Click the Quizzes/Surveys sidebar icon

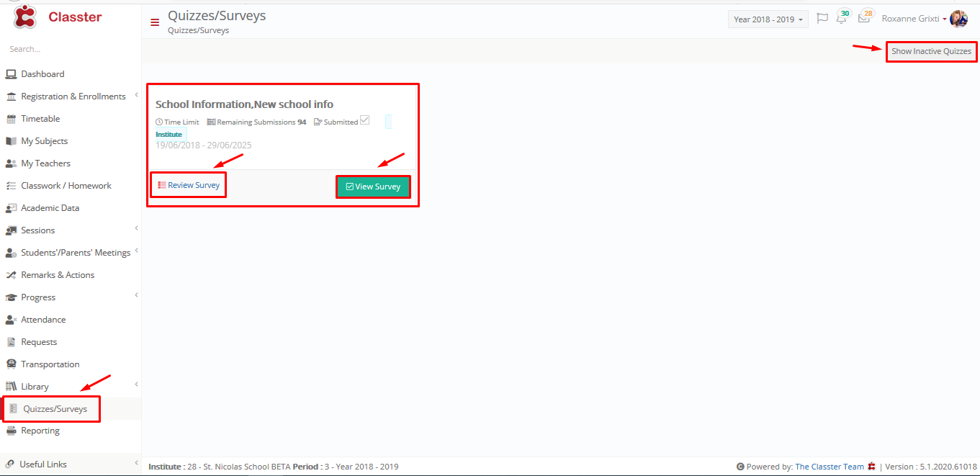click(x=13, y=409)
